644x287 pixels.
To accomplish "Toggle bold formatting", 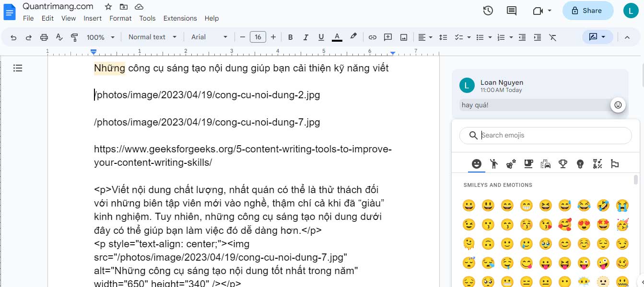I will coord(290,37).
